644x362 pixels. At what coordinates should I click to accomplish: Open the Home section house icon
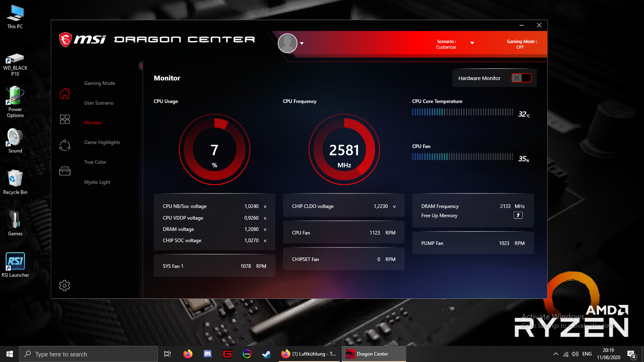pyautogui.click(x=65, y=94)
